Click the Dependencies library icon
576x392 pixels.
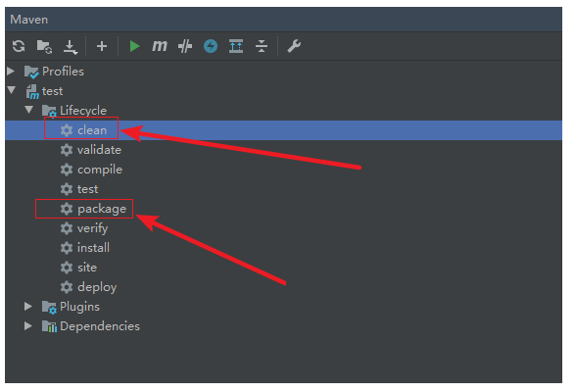tap(49, 326)
